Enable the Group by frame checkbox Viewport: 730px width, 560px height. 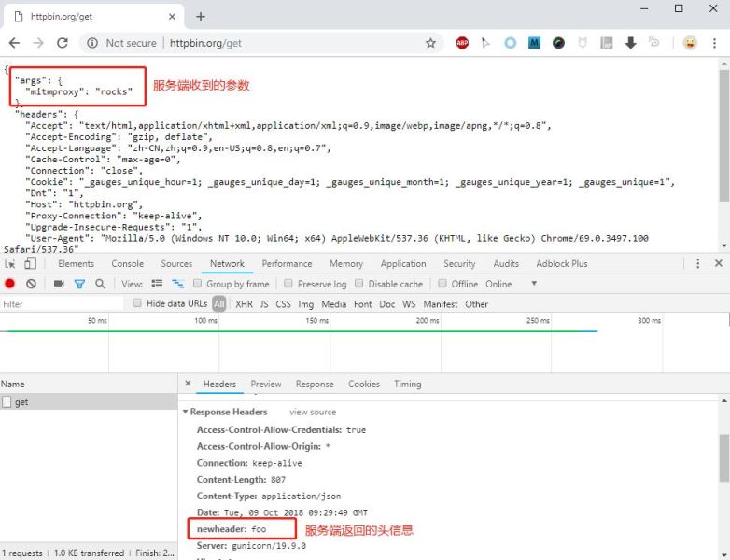point(197,283)
